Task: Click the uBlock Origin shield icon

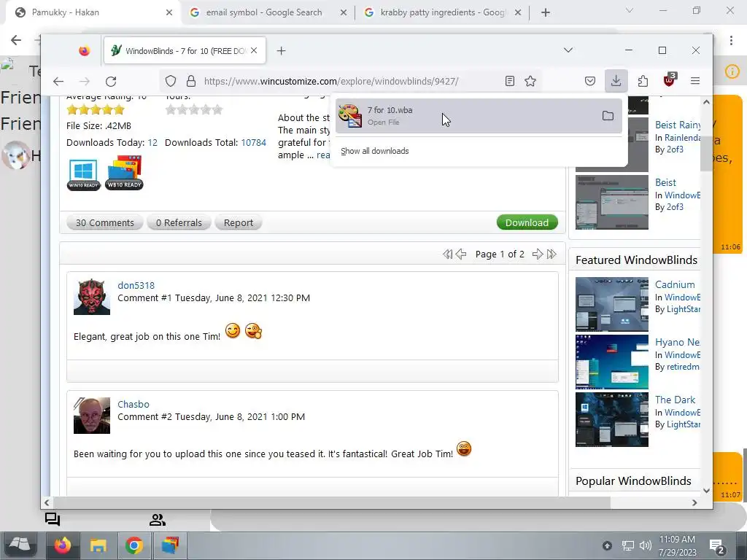Action: (670, 80)
